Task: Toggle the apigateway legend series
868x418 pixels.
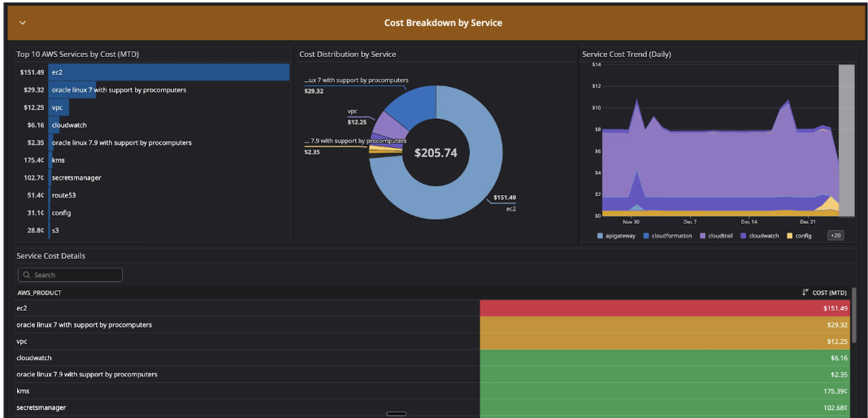Action: 617,236
